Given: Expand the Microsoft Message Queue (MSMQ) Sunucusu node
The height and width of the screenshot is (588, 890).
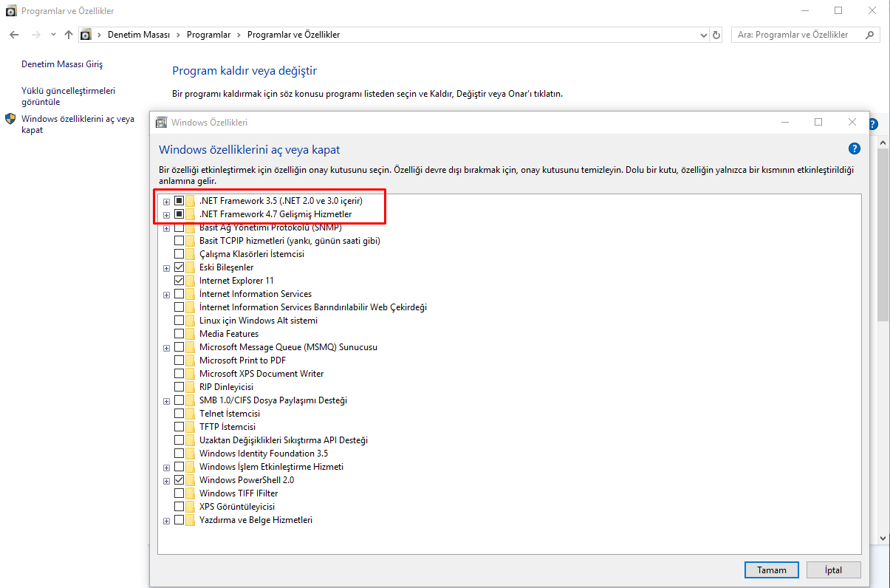Looking at the screenshot, I should (x=166, y=348).
